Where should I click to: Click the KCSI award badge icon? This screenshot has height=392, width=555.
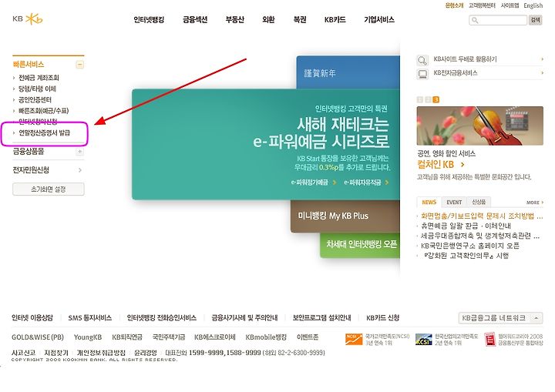[x=424, y=339]
